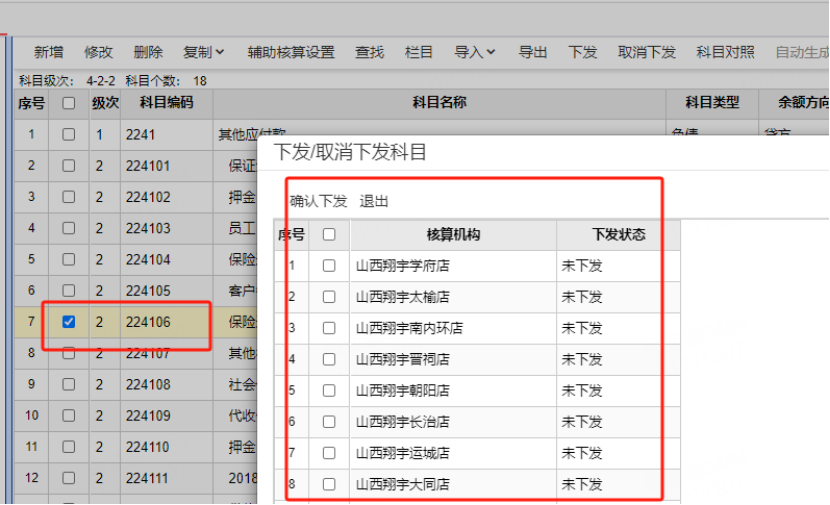
Task: Check the box for 山西翔宇朝阳店
Action: point(329,390)
